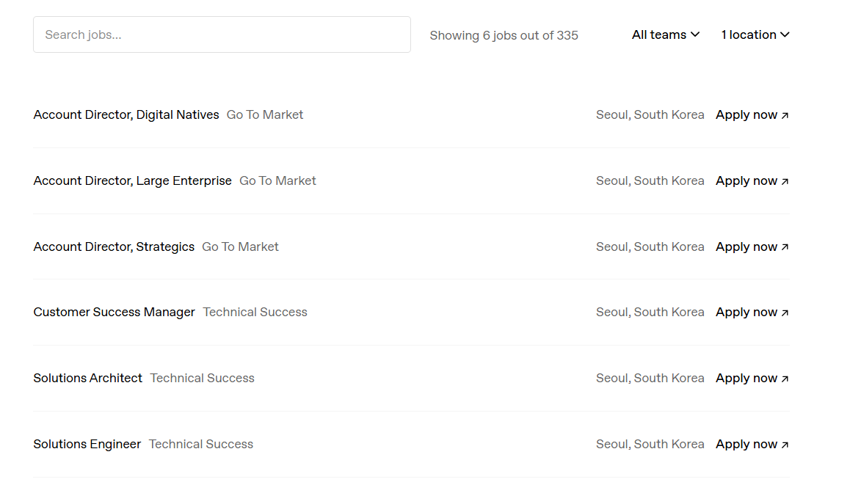
Task: Click arrow icon beside Strategics Apply now
Action: [x=785, y=247]
